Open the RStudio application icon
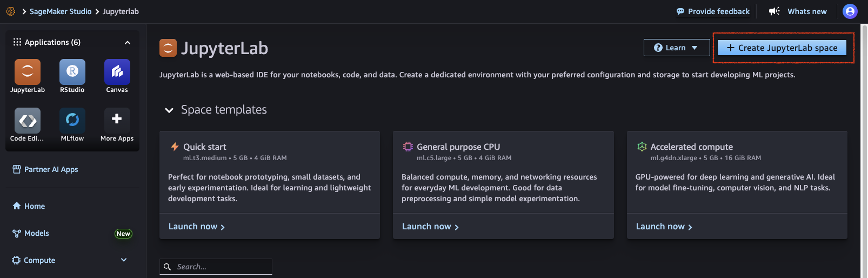The height and width of the screenshot is (278, 868). 72,72
